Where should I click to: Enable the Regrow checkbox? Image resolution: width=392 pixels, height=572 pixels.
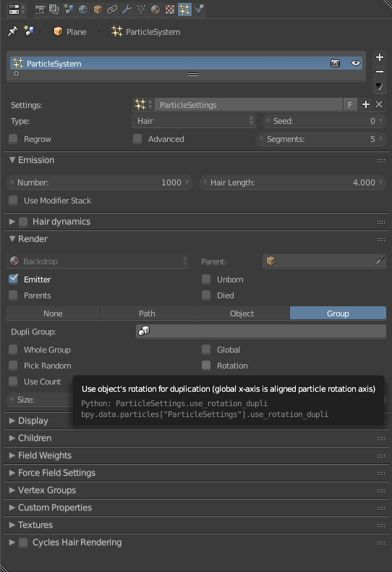[x=14, y=138]
